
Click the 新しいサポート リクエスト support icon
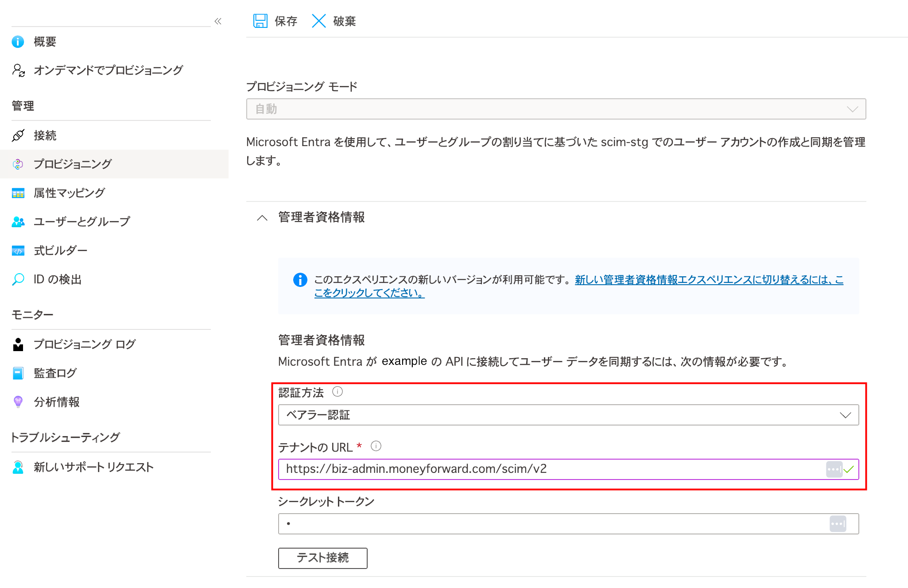tap(18, 467)
